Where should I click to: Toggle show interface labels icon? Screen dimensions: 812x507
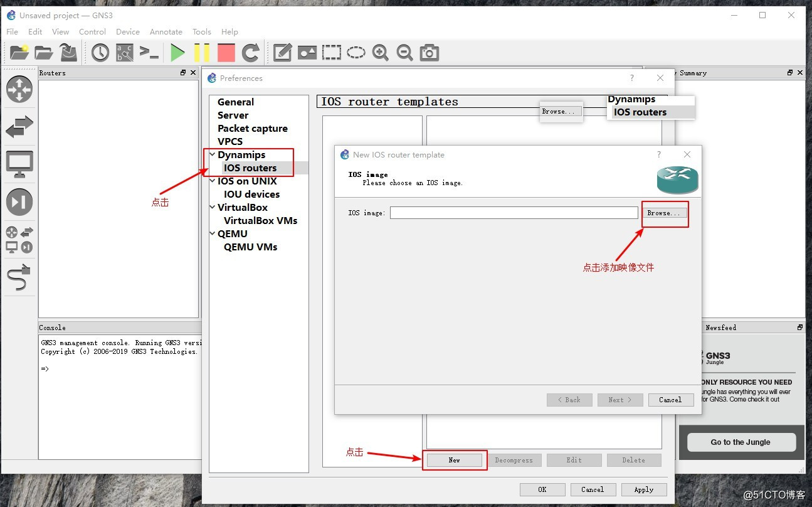[x=125, y=53]
